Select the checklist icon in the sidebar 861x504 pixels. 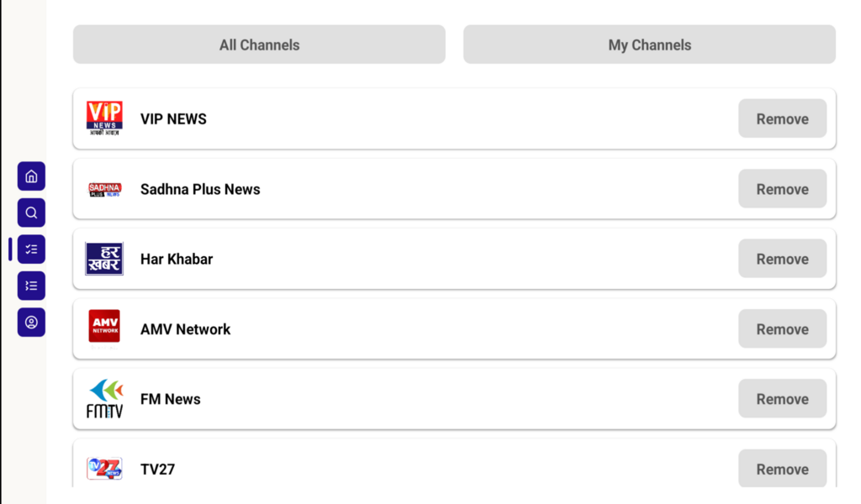[31, 249]
